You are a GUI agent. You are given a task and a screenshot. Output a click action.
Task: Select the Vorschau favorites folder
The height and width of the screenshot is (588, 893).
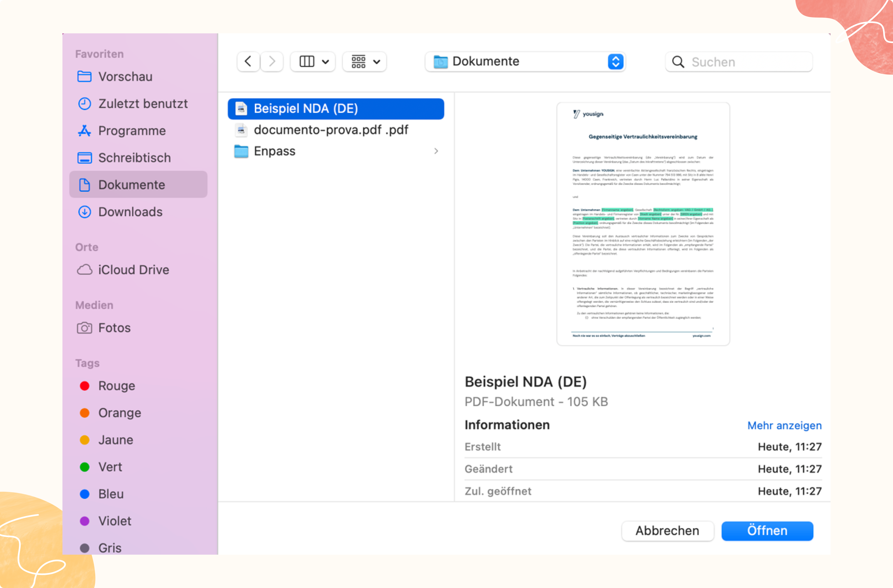tap(125, 77)
